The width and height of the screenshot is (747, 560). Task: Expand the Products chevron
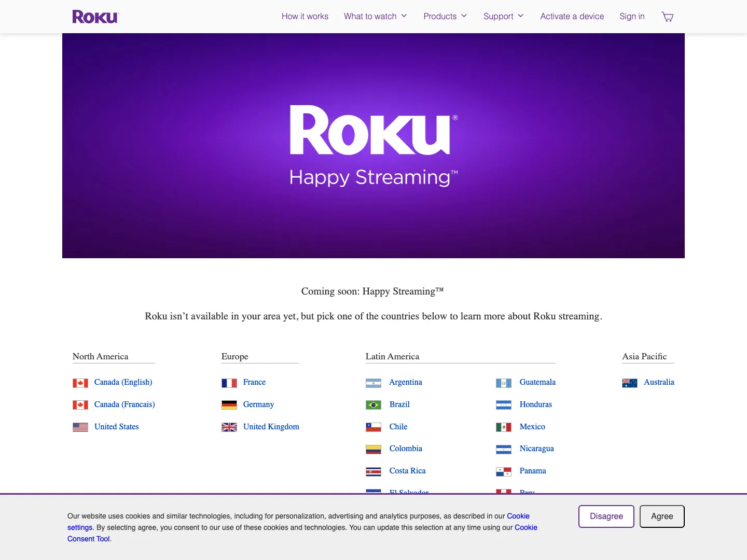click(x=464, y=16)
